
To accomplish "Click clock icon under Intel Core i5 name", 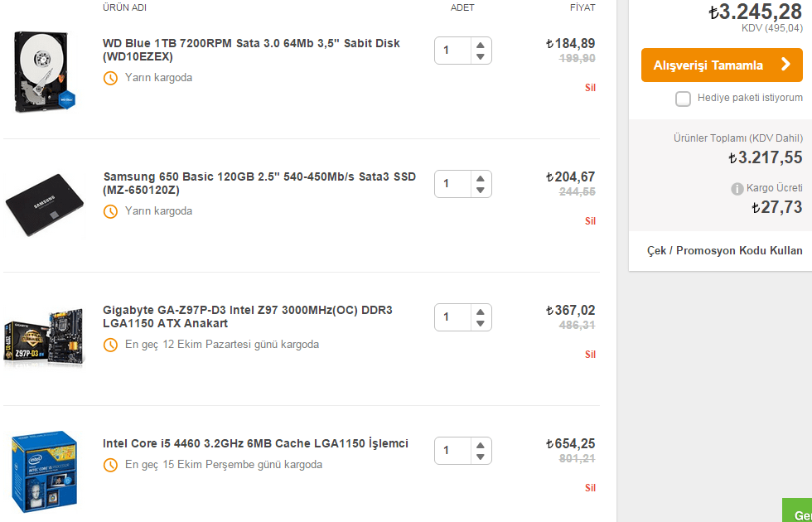I will 110,465.
